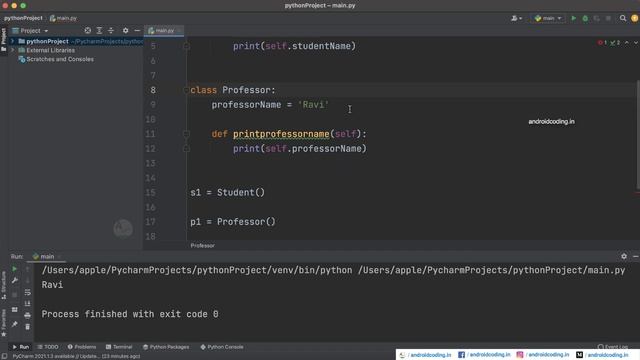Open Favorites vertical side tab
This screenshot has width=640, height=360.
click(4, 322)
